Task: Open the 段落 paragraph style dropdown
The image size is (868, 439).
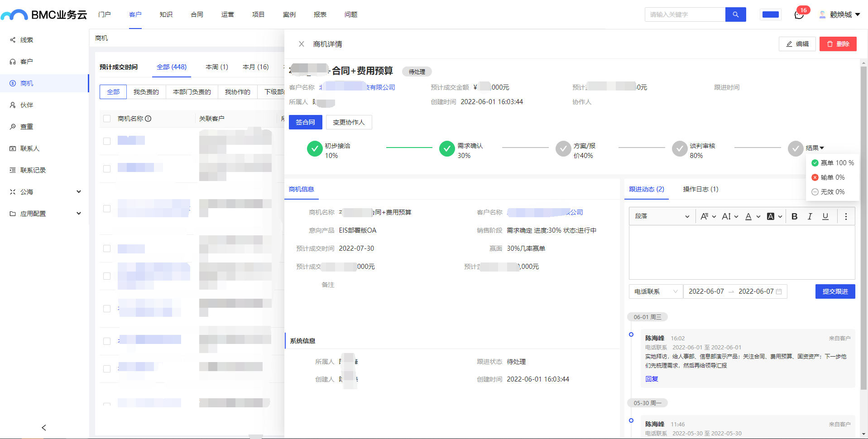Action: tap(662, 216)
